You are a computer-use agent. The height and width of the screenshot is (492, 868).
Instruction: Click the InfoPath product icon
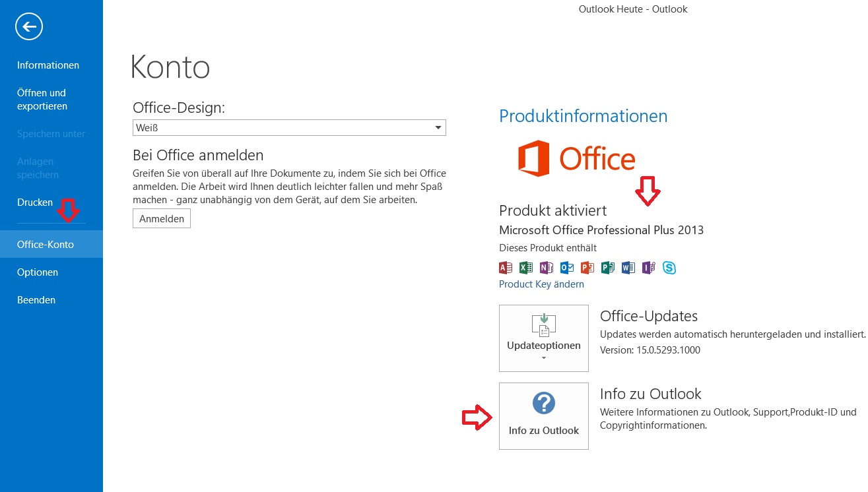click(649, 267)
